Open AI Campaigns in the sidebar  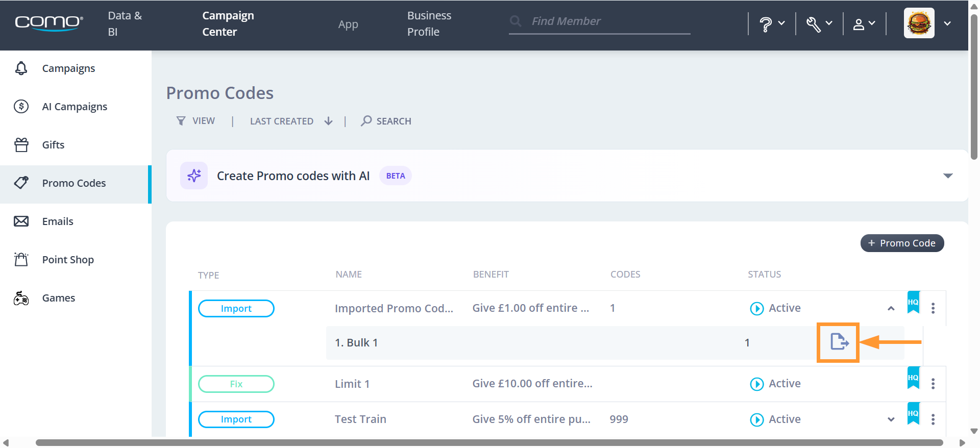[76, 107]
